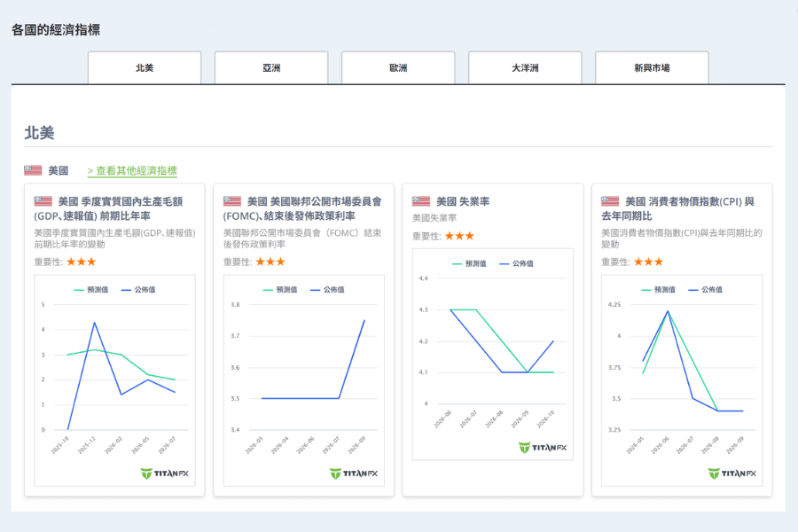Follow the 查看其他經濟指標 link
Viewport: 798px width, 532px height.
pos(132,170)
